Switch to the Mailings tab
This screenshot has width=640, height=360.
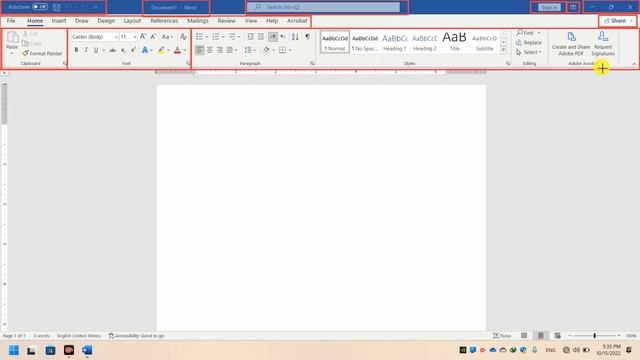198,21
